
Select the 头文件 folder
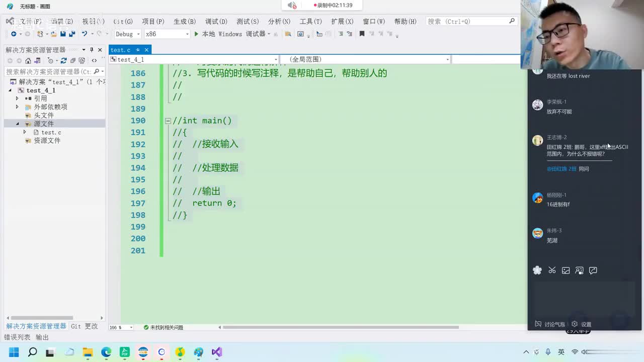tap(44, 115)
